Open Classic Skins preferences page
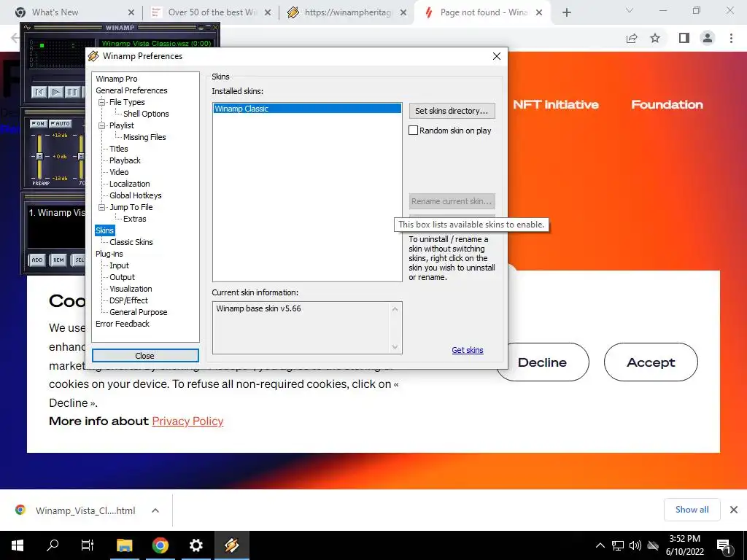 (131, 242)
